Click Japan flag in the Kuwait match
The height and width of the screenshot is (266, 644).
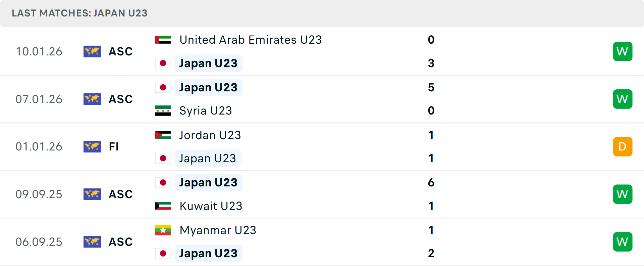pyautogui.click(x=163, y=183)
